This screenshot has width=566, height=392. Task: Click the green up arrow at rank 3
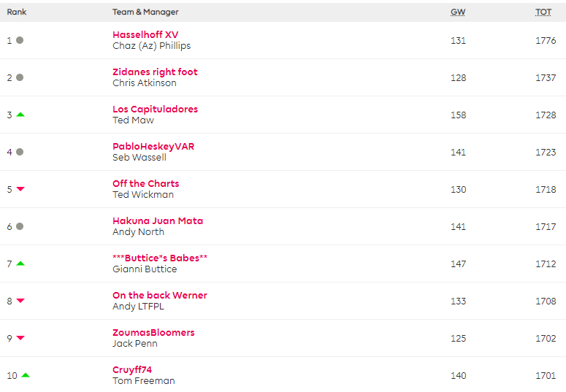[x=20, y=115]
